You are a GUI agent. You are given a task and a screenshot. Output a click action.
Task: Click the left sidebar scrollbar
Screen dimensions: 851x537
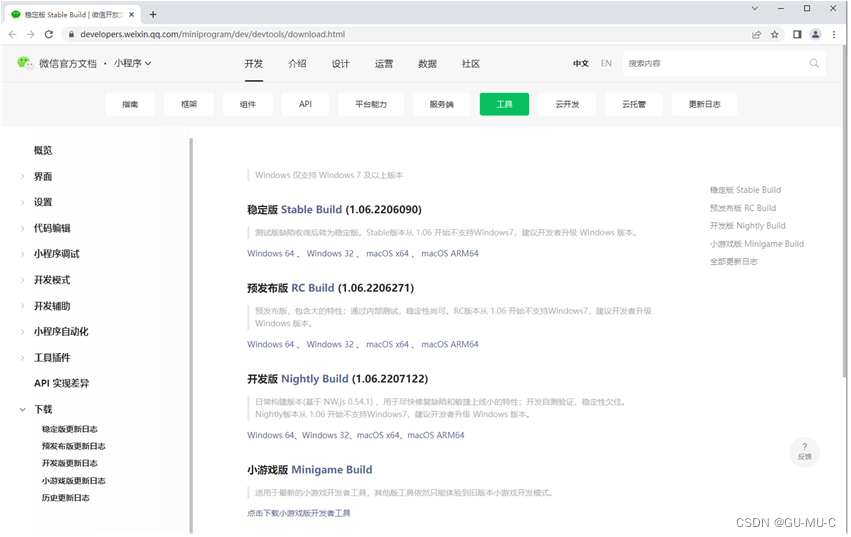(x=191, y=336)
